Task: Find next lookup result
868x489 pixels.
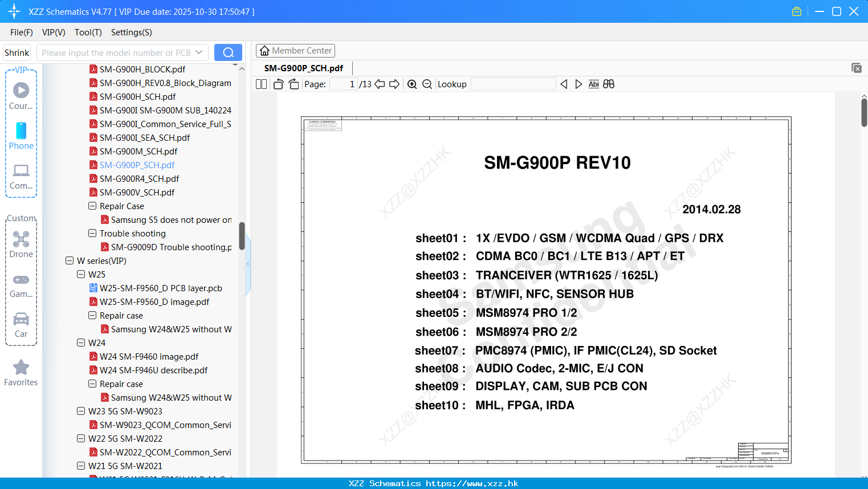Action: click(x=578, y=84)
